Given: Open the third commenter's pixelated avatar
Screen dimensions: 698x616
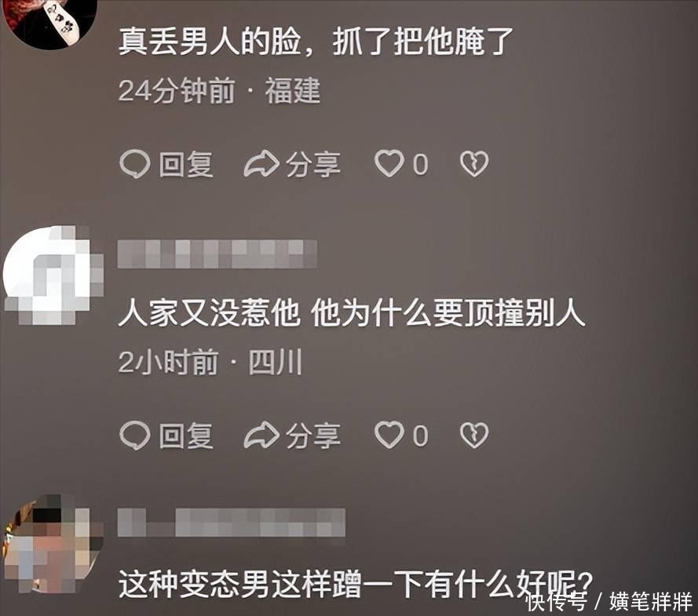Looking at the screenshot, I should coord(53,544).
